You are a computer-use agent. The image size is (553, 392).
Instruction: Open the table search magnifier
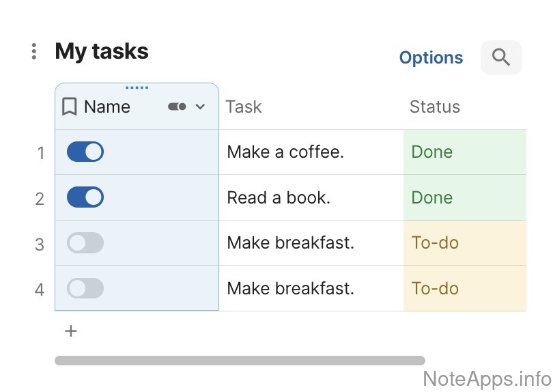tap(501, 57)
